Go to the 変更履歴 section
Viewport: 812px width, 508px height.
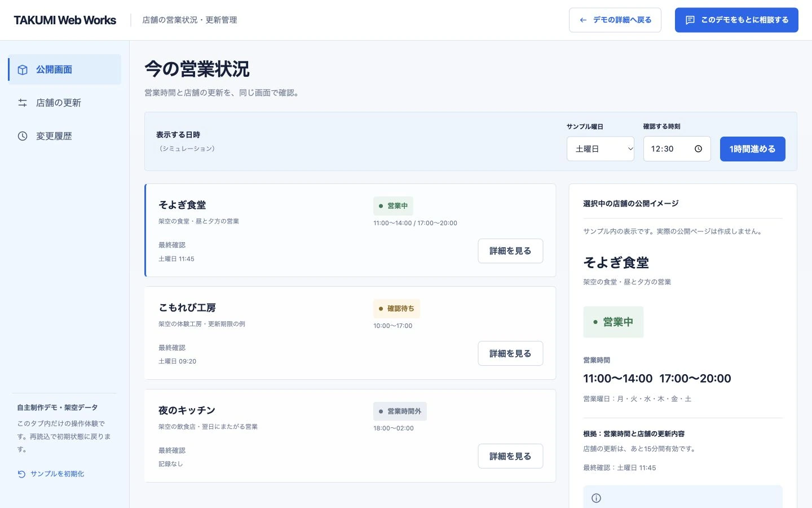(65, 136)
